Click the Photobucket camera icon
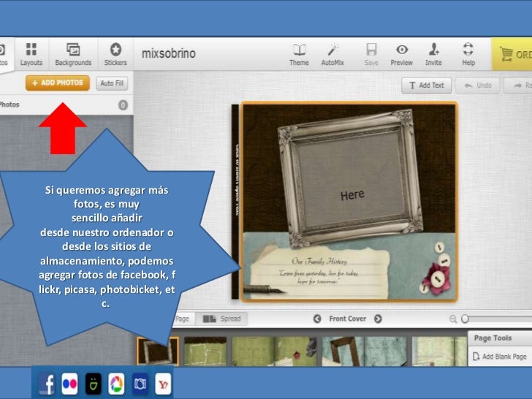The image size is (532, 399). coord(140,384)
